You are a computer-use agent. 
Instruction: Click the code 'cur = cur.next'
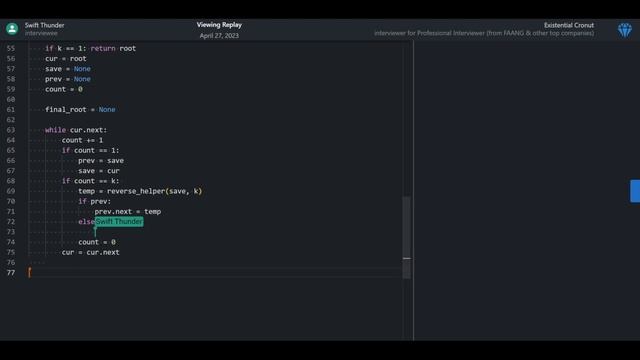91,252
